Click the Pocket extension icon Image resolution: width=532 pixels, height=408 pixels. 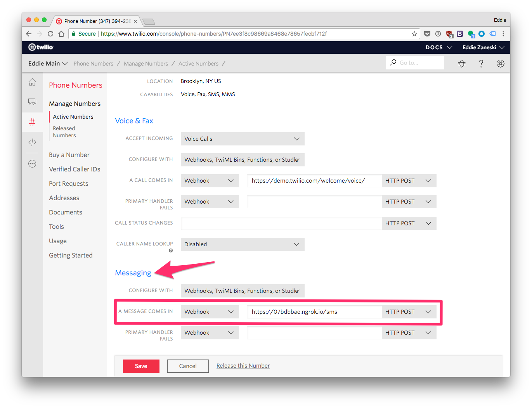[427, 34]
